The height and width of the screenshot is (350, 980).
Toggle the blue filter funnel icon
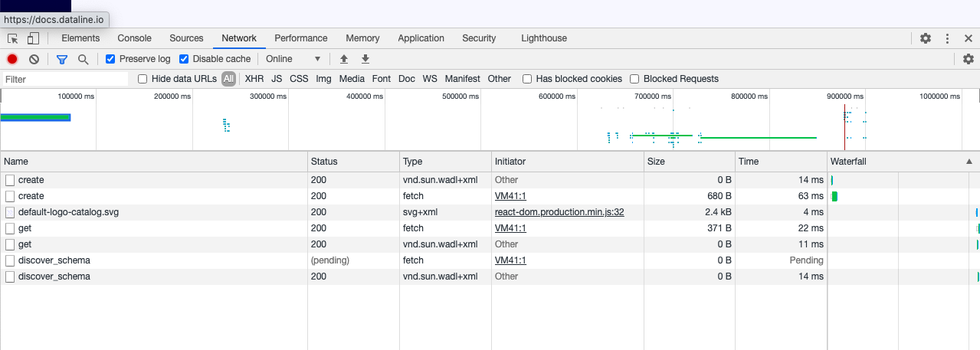62,59
